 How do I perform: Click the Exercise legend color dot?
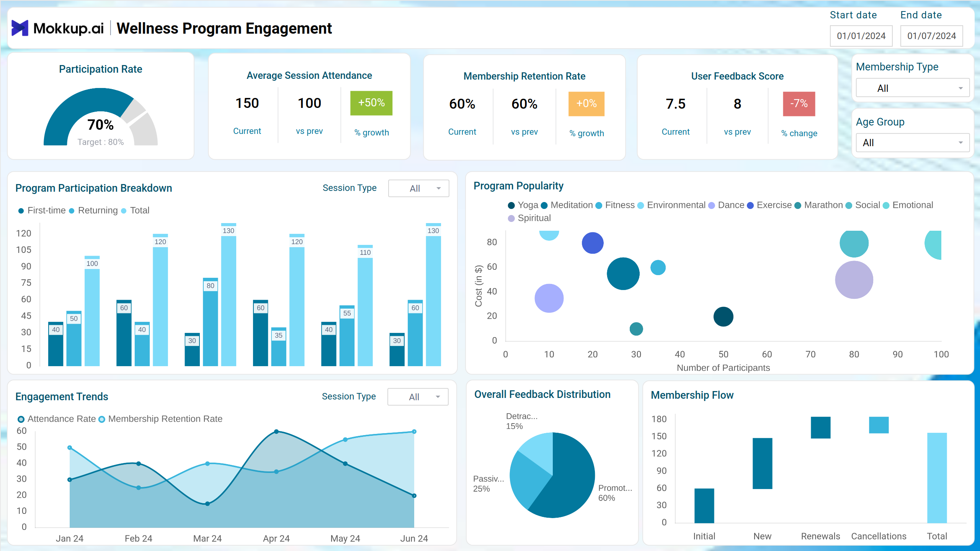[x=750, y=205]
